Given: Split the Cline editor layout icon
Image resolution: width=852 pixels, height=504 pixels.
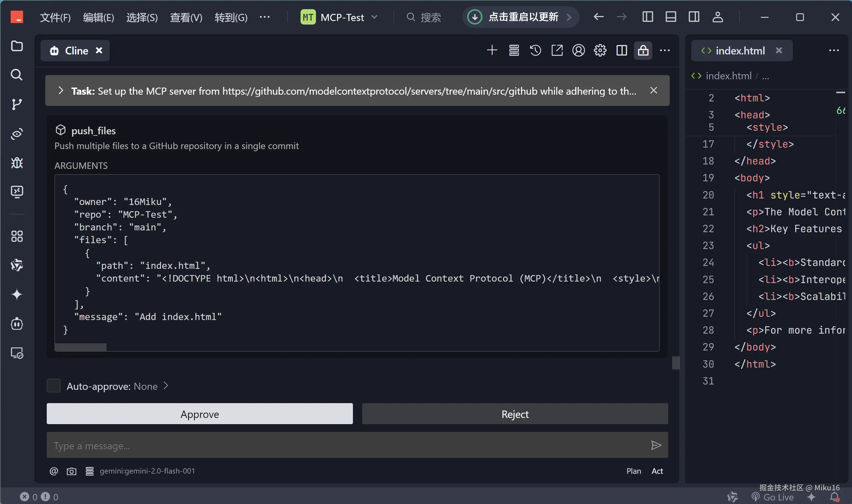Looking at the screenshot, I should pos(622,50).
